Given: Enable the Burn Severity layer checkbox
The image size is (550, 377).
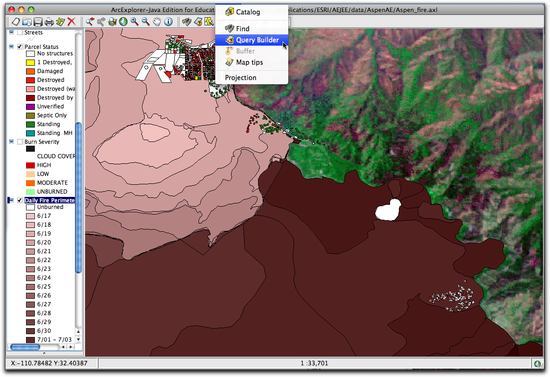Looking at the screenshot, I should tap(20, 142).
